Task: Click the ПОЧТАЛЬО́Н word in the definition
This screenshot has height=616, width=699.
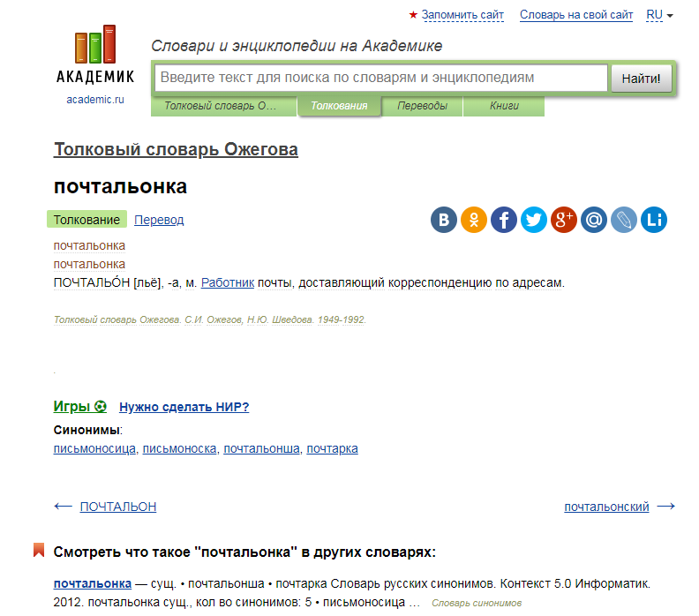Action: pyautogui.click(x=92, y=282)
